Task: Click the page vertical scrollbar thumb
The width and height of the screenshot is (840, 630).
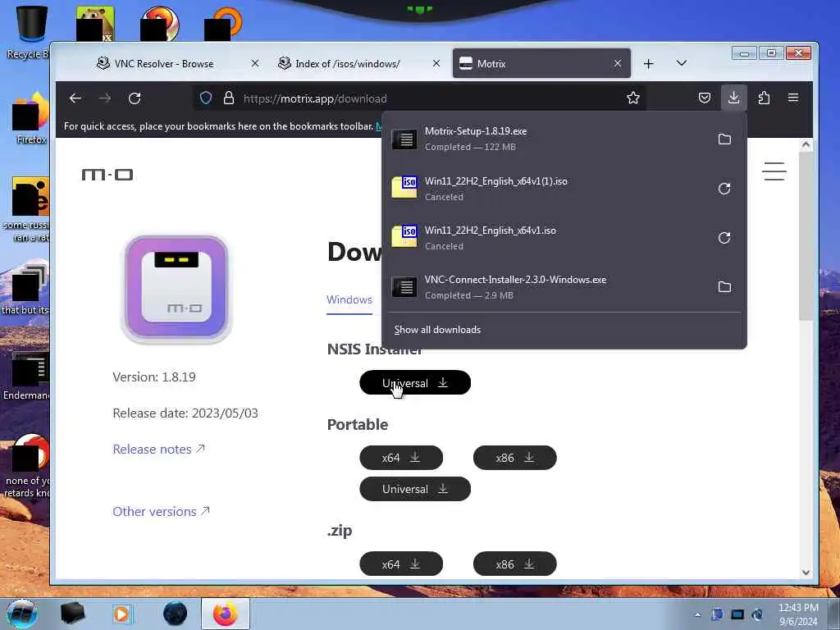Action: (x=806, y=235)
